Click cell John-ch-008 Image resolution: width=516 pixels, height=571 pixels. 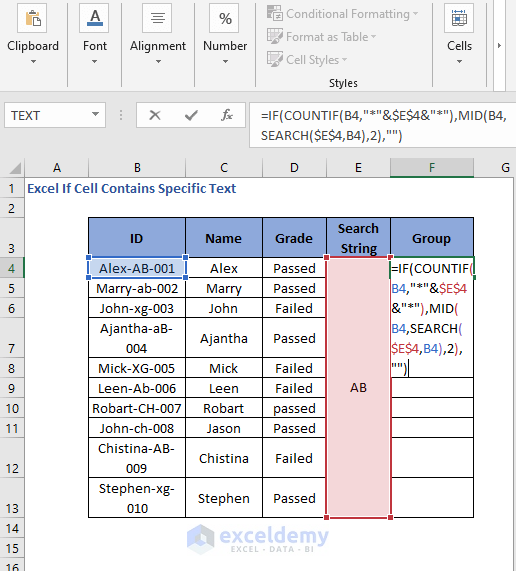[x=137, y=428]
